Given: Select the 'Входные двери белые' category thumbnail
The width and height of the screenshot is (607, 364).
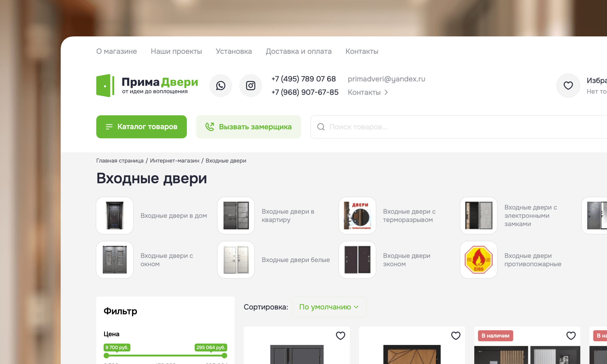Looking at the screenshot, I should click(236, 260).
